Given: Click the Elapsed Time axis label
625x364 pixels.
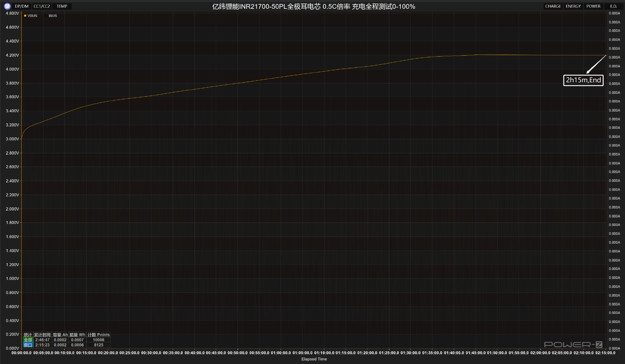Looking at the screenshot, I should [x=314, y=359].
